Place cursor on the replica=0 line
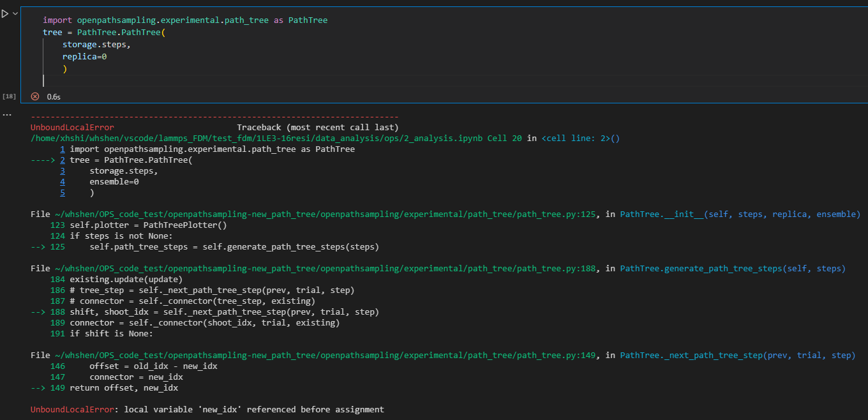Screen dimensions: 868x420 point(85,56)
